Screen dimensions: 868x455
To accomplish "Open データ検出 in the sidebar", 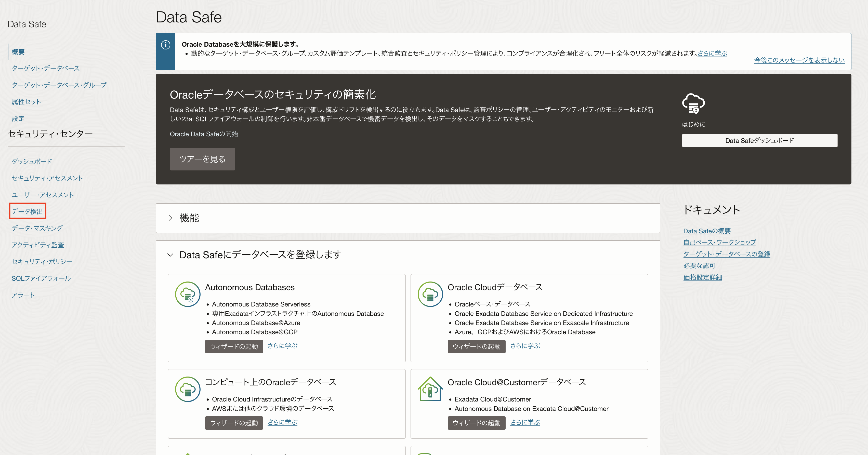I will [27, 211].
